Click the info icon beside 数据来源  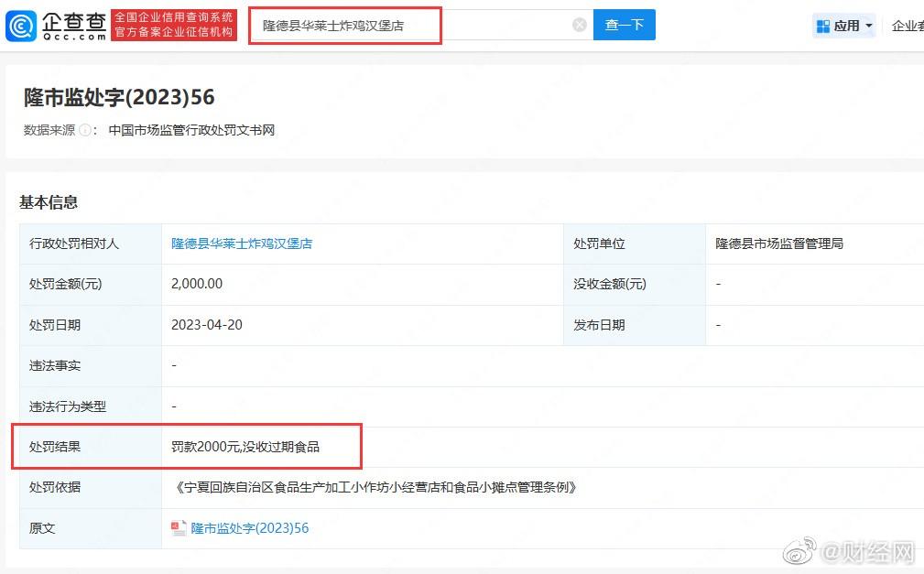tap(85, 130)
